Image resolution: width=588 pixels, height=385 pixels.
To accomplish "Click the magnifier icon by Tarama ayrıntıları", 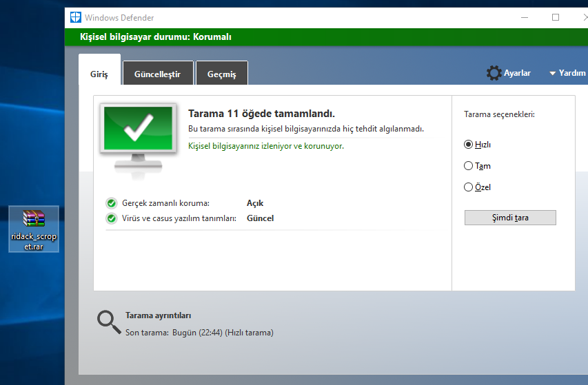I will coord(109,322).
